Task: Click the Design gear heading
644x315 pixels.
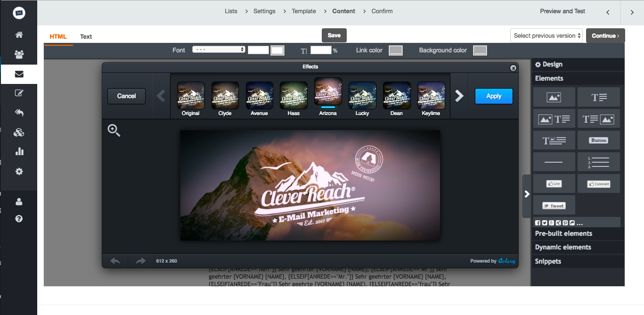Action: pyautogui.click(x=578, y=65)
